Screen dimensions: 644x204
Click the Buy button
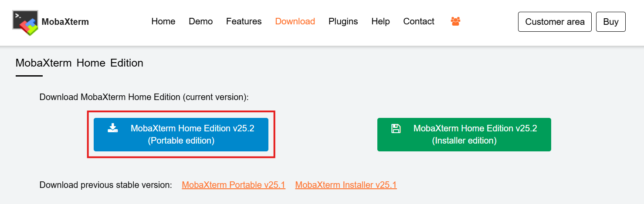(611, 22)
